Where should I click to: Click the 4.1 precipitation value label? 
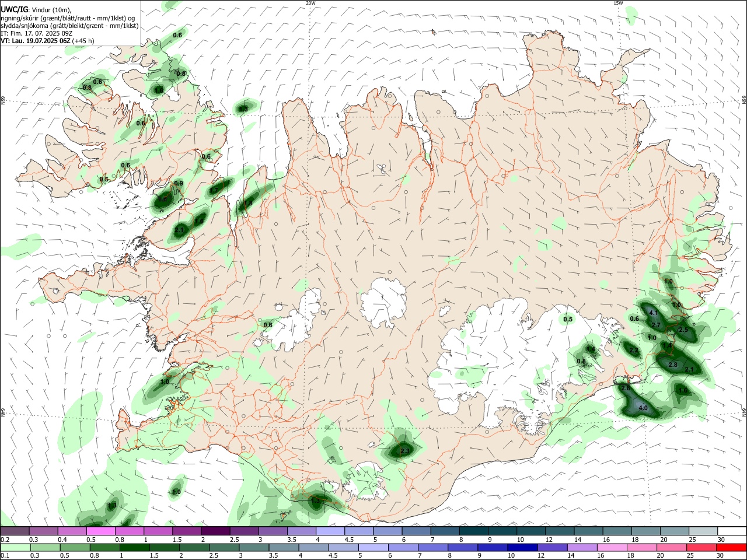tap(654, 314)
